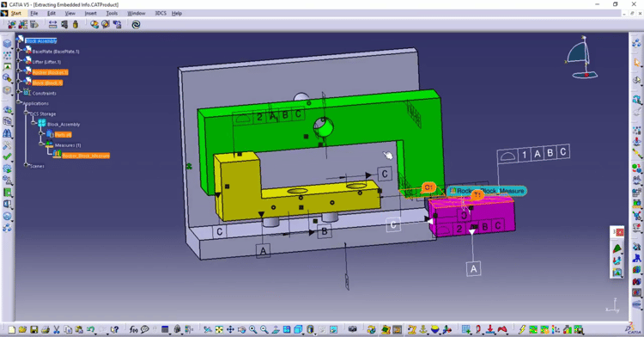The image size is (644, 337).
Task: Click the Save floppy disk icon
Action: click(34, 329)
